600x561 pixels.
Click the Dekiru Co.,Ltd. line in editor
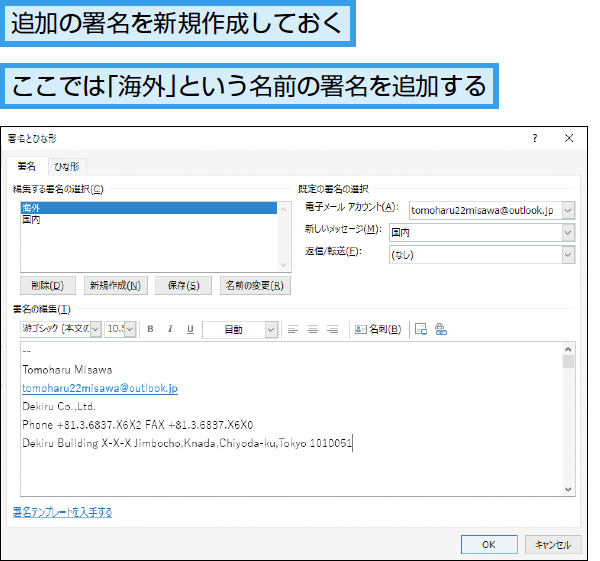[x=59, y=406]
